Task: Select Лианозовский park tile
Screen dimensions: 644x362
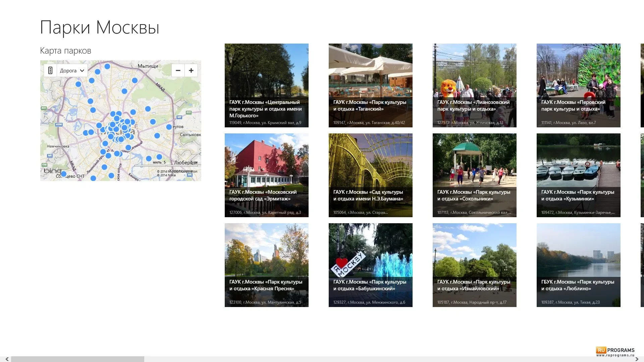Action: pyautogui.click(x=475, y=85)
